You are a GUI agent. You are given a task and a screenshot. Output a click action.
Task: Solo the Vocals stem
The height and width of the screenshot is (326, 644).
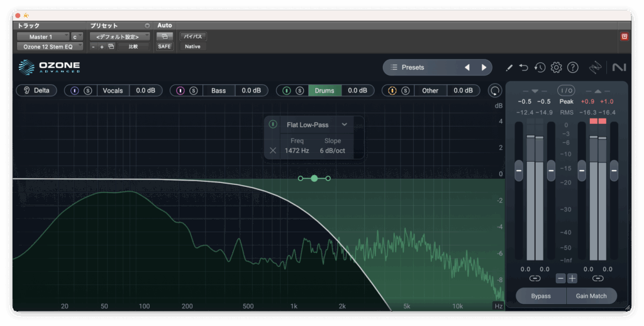[x=88, y=91]
